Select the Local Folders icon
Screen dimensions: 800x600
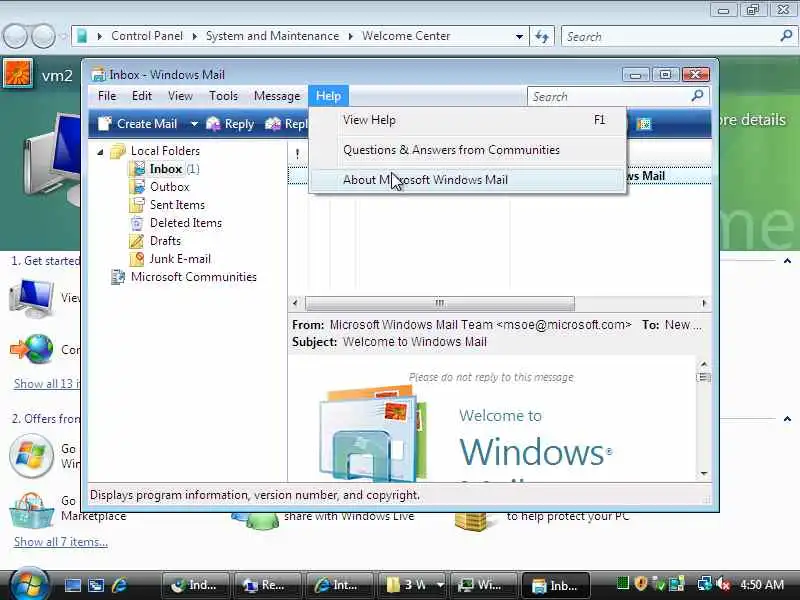click(x=117, y=151)
